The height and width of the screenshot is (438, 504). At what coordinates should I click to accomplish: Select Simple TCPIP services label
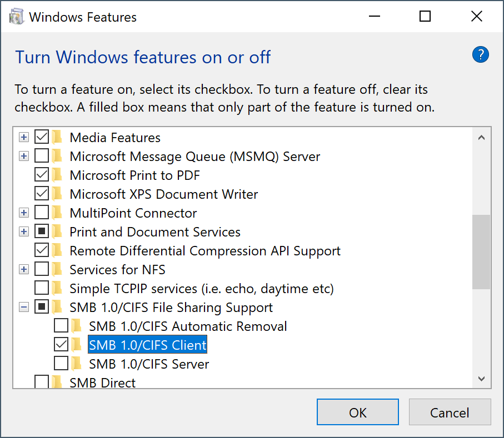click(202, 289)
